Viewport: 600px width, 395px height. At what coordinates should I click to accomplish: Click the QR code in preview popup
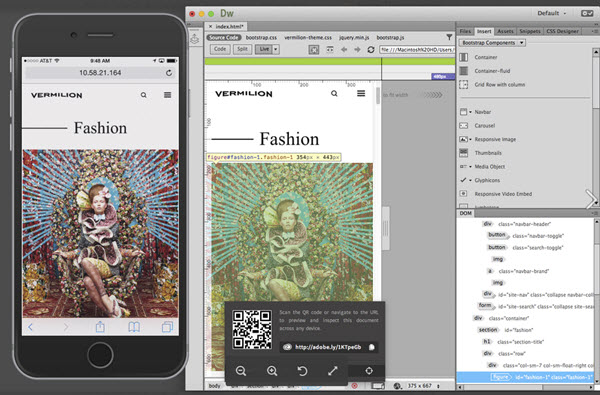252,329
